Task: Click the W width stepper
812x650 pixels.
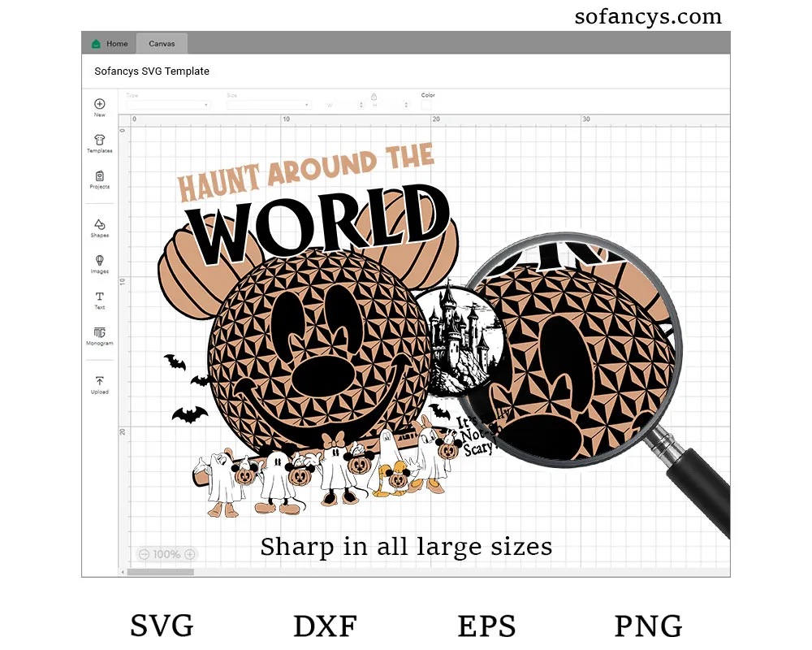Action: (361, 106)
